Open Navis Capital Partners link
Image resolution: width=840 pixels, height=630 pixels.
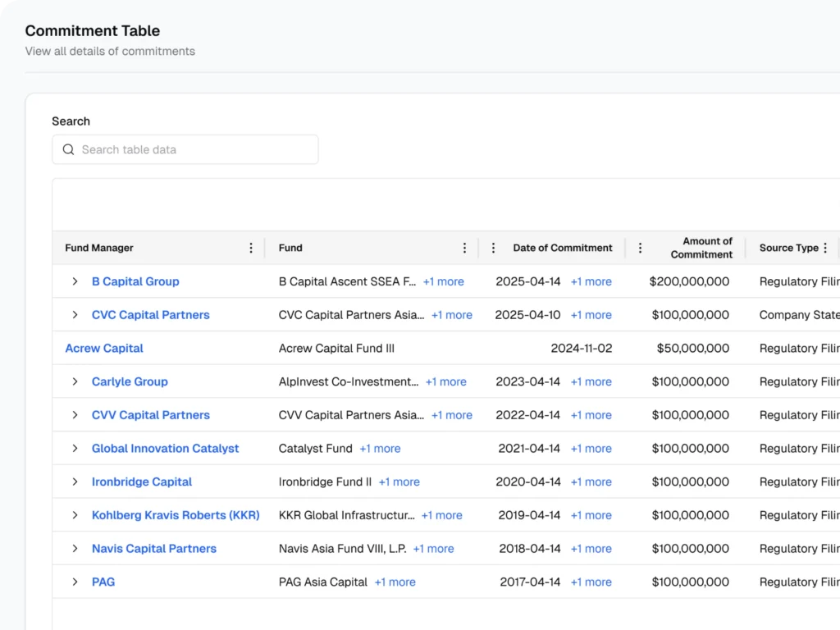(x=153, y=549)
